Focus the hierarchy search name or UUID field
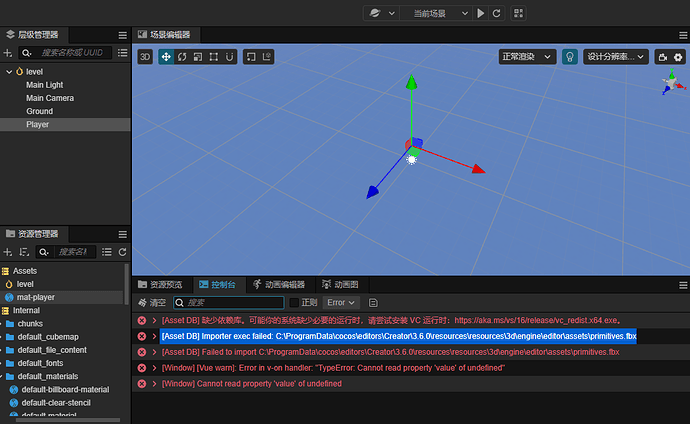This screenshot has width=690, height=424. [72, 53]
